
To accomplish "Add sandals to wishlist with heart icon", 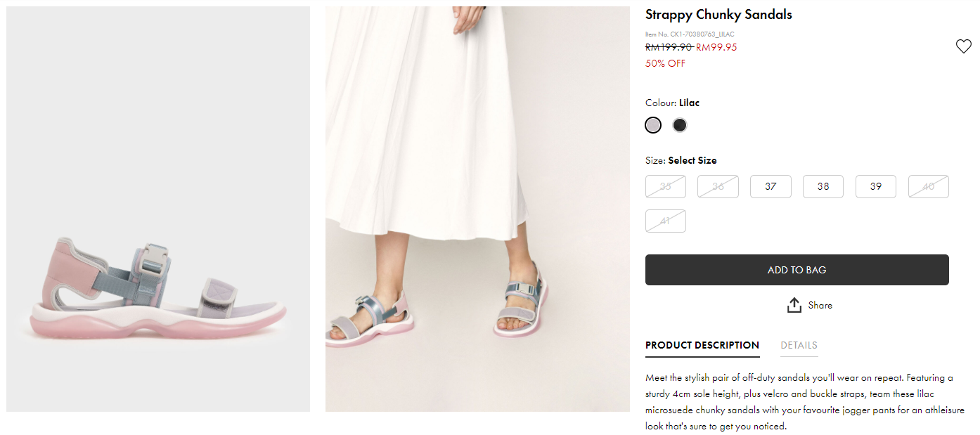I will [963, 46].
